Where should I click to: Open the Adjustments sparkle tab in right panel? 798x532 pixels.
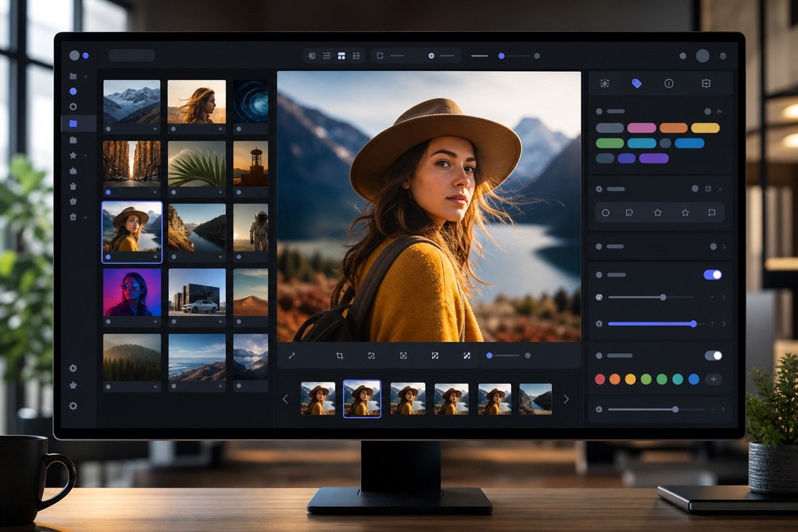tap(604, 83)
